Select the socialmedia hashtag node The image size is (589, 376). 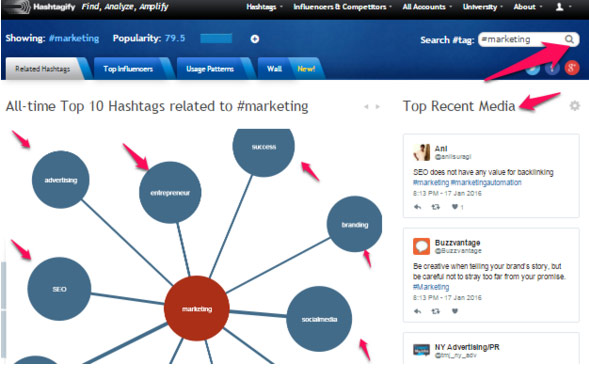point(319,319)
